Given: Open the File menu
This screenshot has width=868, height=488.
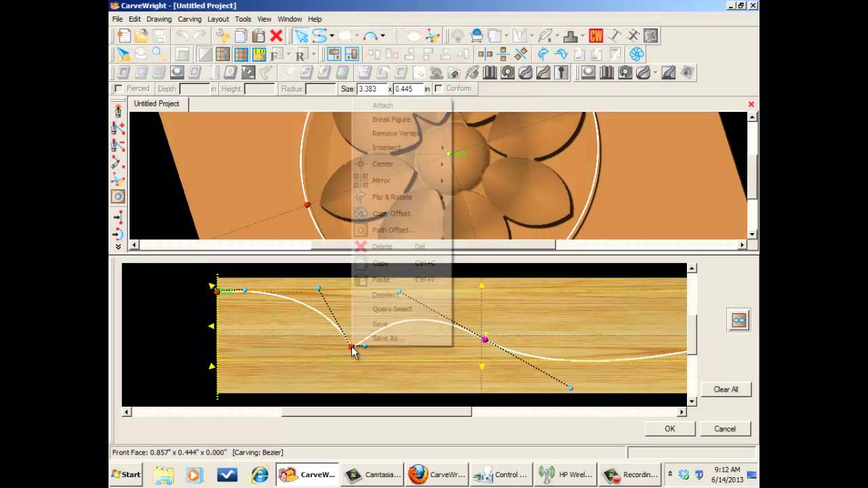Looking at the screenshot, I should click(x=117, y=19).
